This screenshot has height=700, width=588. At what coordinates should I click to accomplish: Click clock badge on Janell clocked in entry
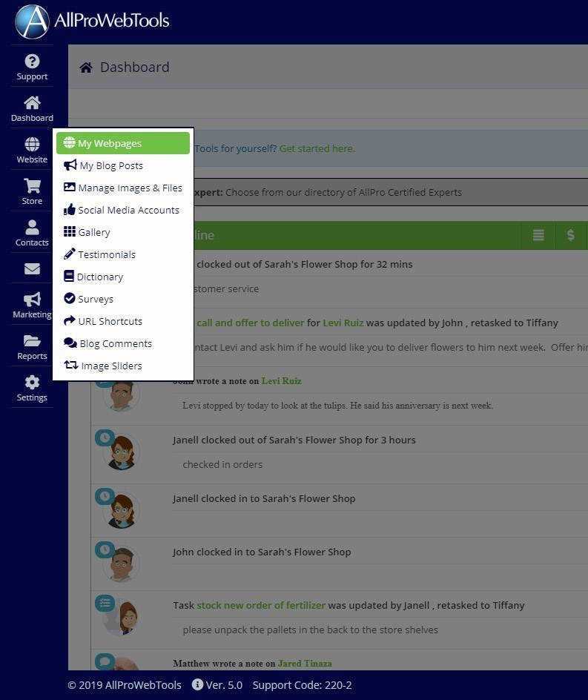pyautogui.click(x=105, y=496)
